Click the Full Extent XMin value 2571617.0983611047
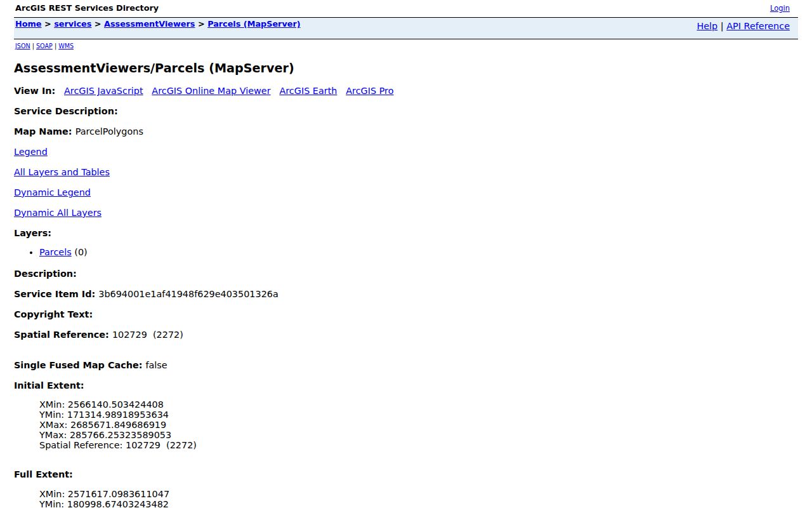The image size is (812, 508). pos(119,494)
